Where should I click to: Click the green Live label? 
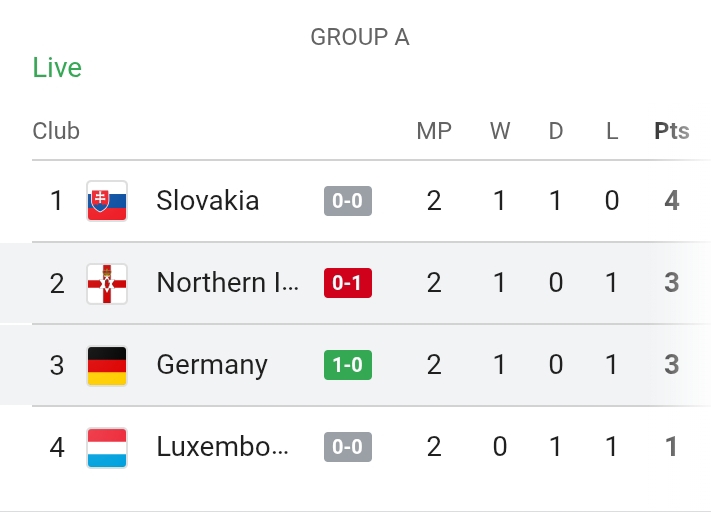click(57, 68)
